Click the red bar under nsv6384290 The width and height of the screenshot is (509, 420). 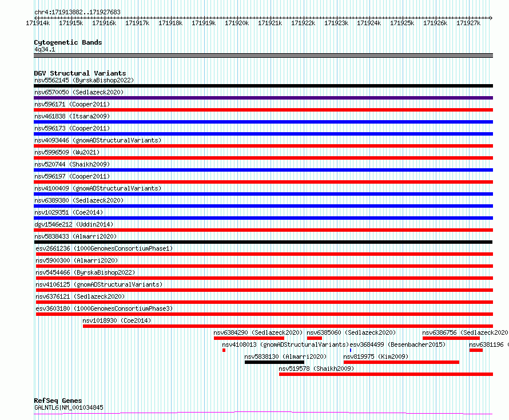pyautogui.click(x=249, y=338)
